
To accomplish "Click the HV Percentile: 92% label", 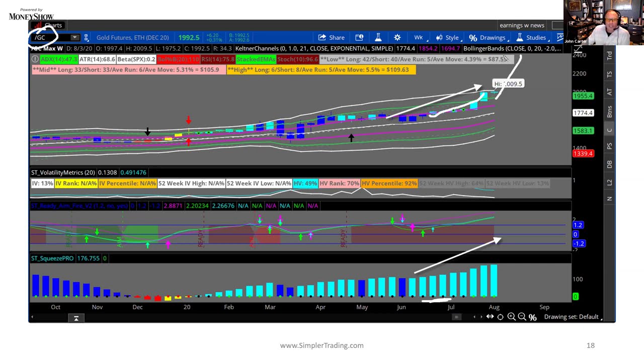I will [389, 184].
